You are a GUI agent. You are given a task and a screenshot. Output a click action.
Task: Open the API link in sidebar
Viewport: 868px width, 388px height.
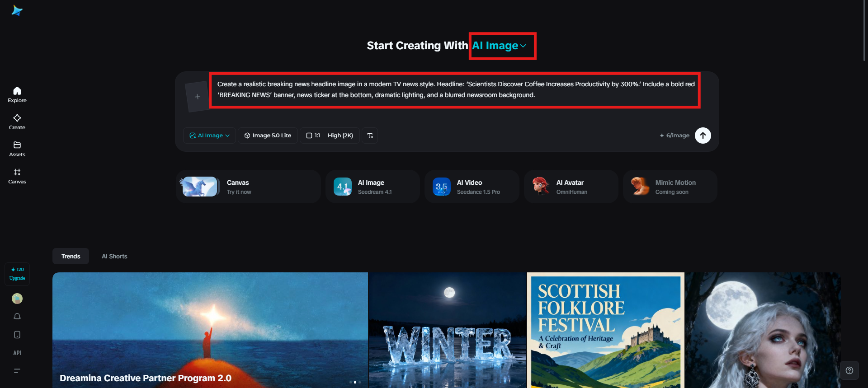tap(17, 353)
